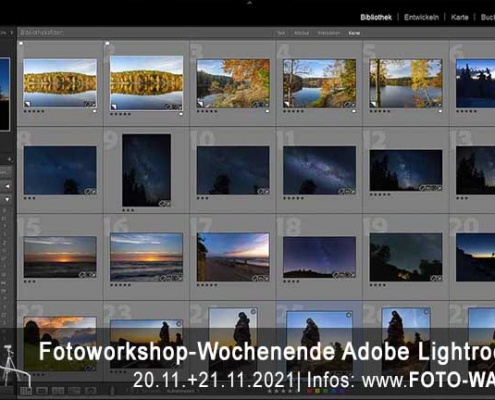Click the corner badge on the first lake photo
Screen dimensions: 495x400
point(27,104)
